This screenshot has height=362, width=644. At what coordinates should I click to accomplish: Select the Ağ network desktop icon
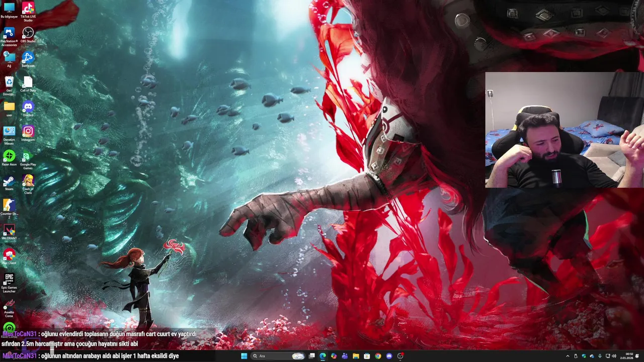pyautogui.click(x=9, y=59)
